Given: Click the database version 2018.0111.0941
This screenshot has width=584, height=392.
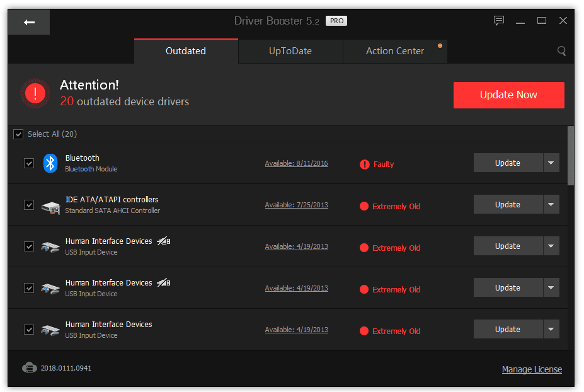Looking at the screenshot, I should pos(66,368).
